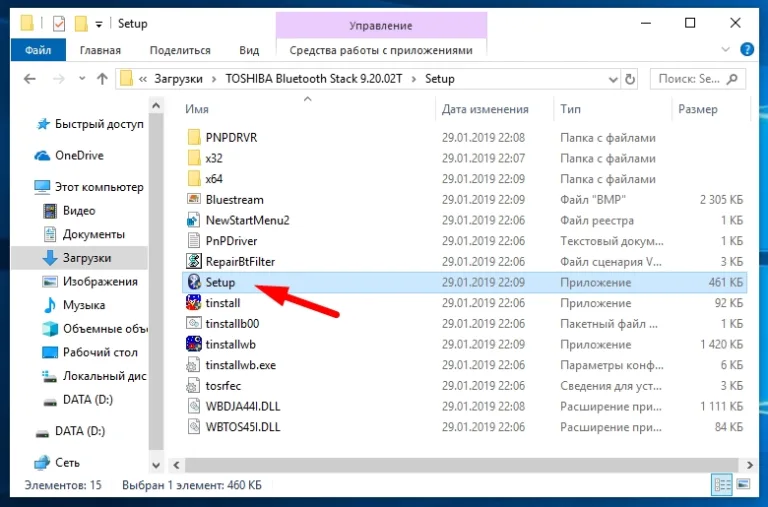This screenshot has width=768, height=507.
Task: Click the tinstallwb application icon
Action: (194, 344)
